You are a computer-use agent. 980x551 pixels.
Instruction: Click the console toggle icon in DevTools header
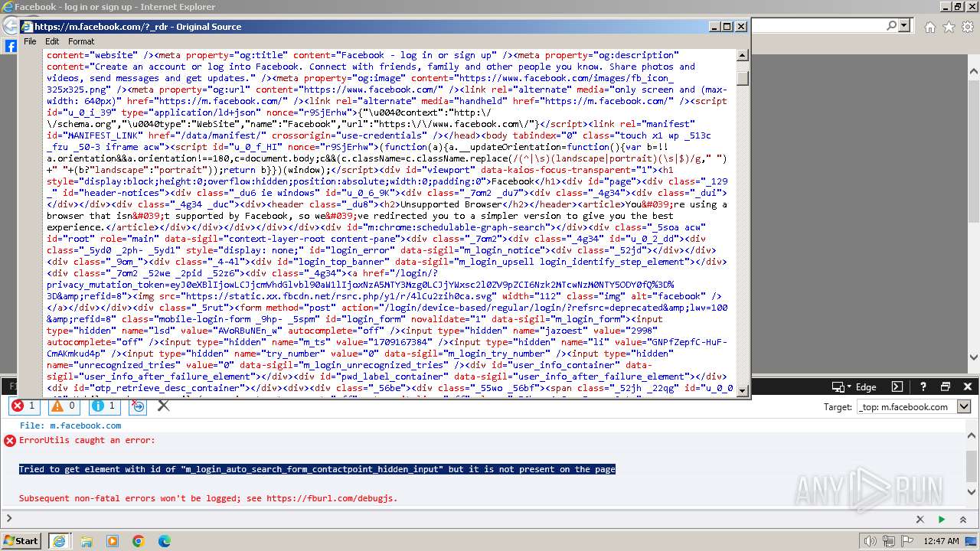pyautogui.click(x=897, y=386)
